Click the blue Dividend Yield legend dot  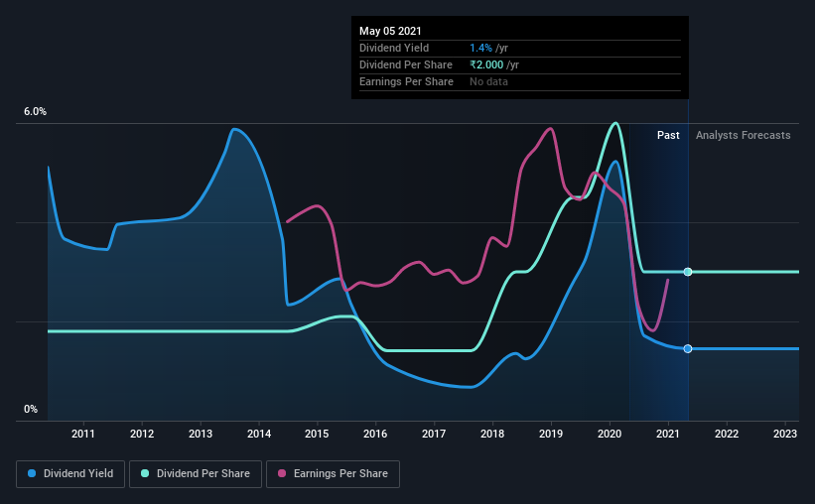pyautogui.click(x=32, y=473)
